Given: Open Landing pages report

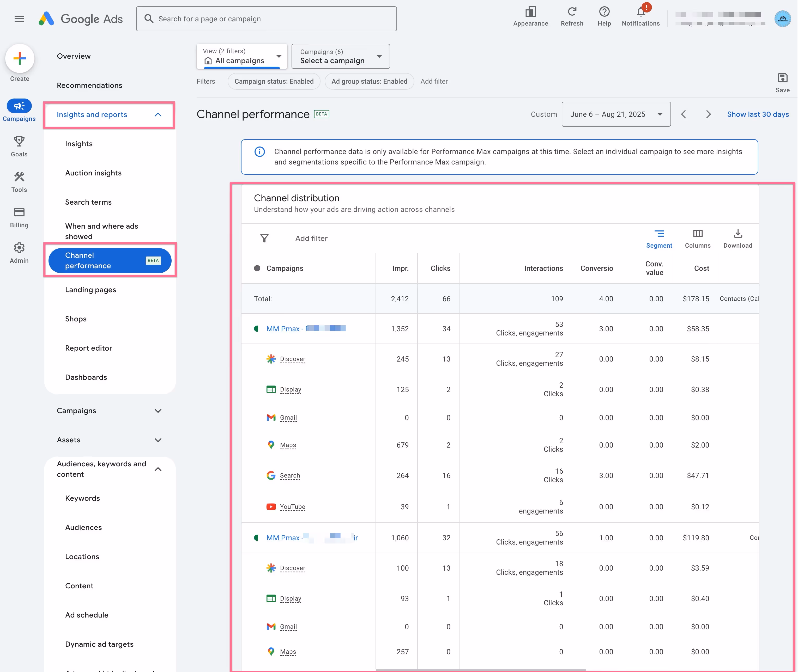Looking at the screenshot, I should 91,290.
